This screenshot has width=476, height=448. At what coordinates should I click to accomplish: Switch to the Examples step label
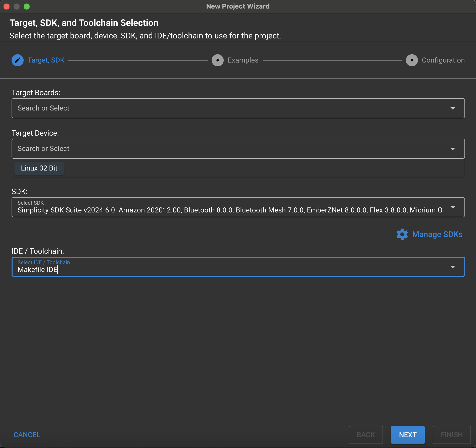coord(243,60)
